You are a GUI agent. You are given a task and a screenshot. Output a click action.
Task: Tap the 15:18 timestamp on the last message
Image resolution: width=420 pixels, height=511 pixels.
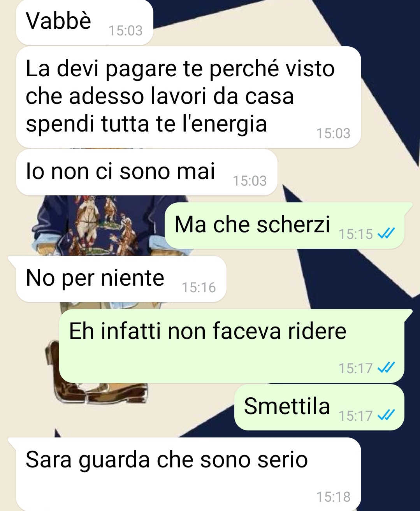pos(333,497)
